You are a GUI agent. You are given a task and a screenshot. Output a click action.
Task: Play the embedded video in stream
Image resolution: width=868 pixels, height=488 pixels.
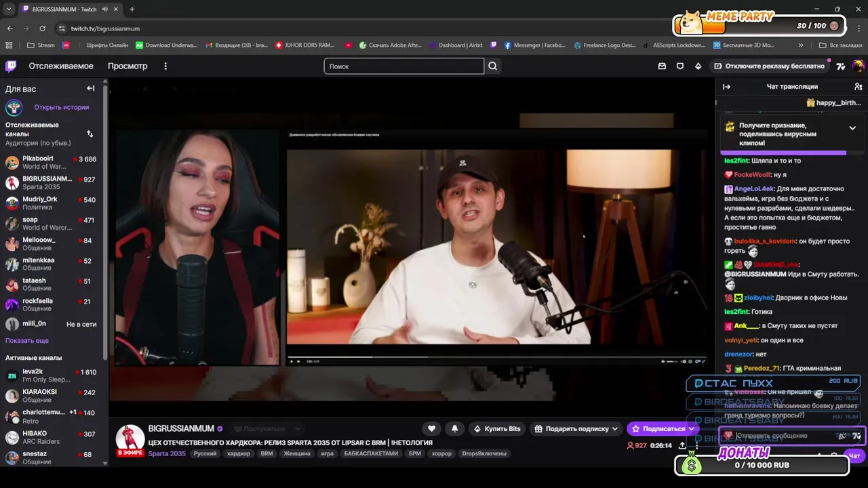292,361
